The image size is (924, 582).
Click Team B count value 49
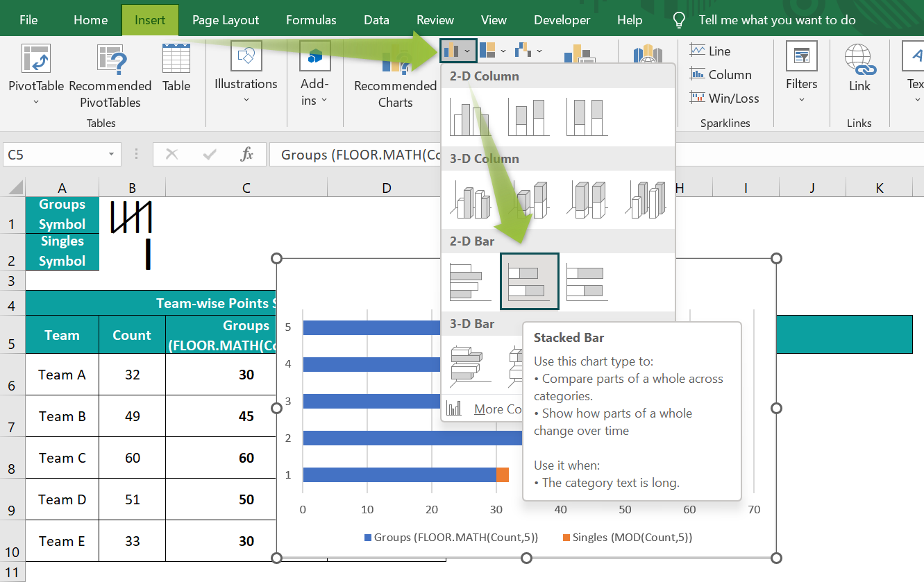[132, 416]
